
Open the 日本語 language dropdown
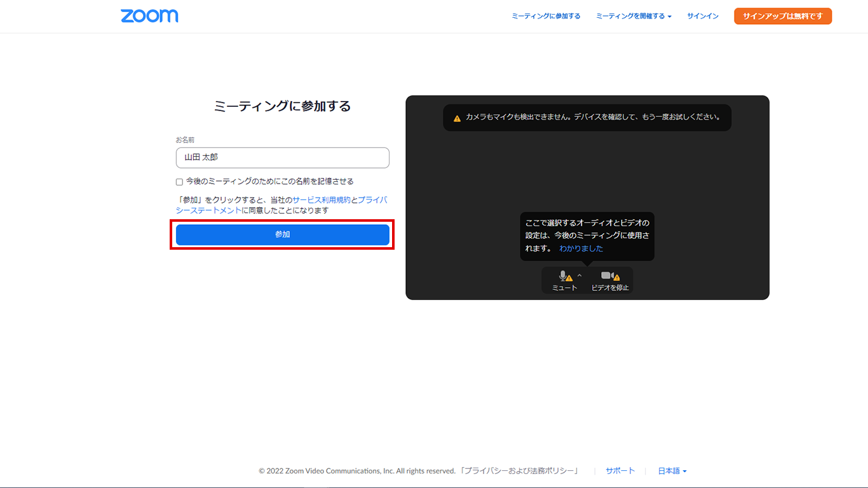coord(672,471)
